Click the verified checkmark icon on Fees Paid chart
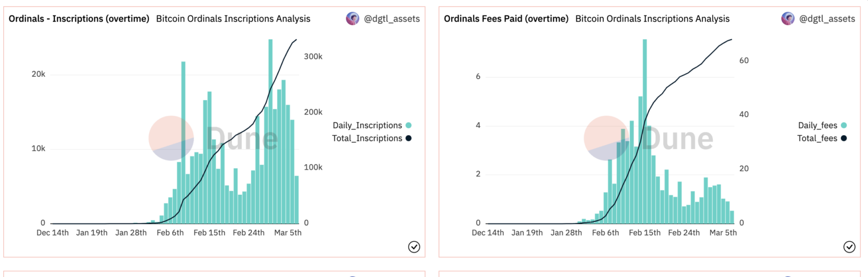Screen dimensions: 868x277 point(849,247)
